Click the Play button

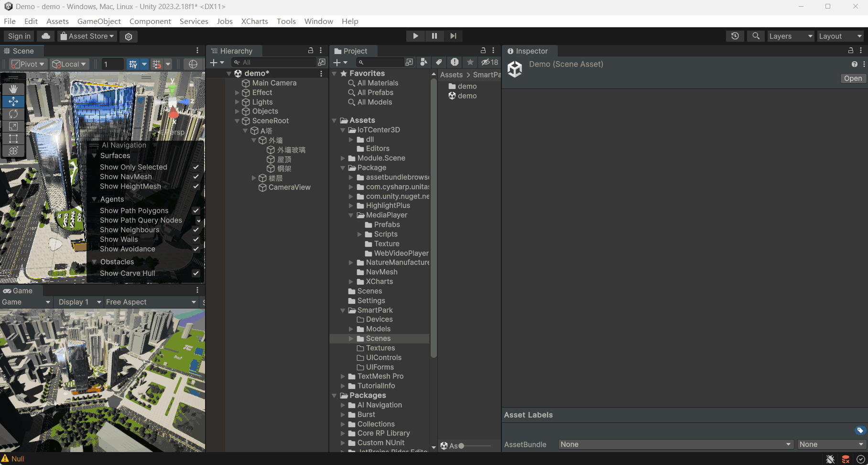click(x=415, y=36)
